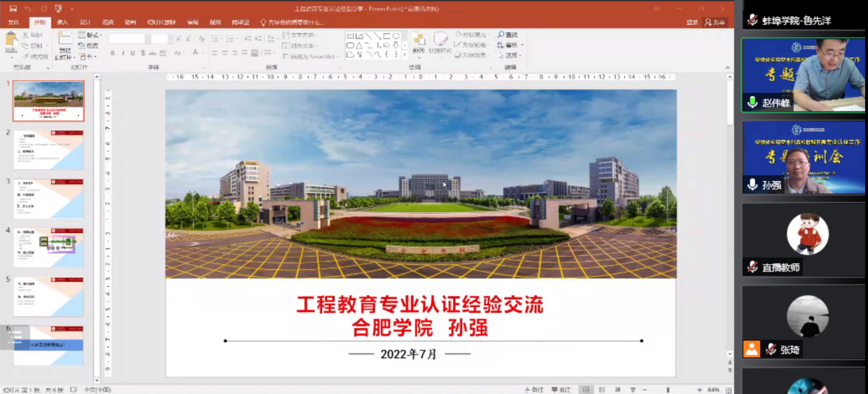Open the File (文件) menu
The width and height of the screenshot is (868, 394).
[x=13, y=22]
